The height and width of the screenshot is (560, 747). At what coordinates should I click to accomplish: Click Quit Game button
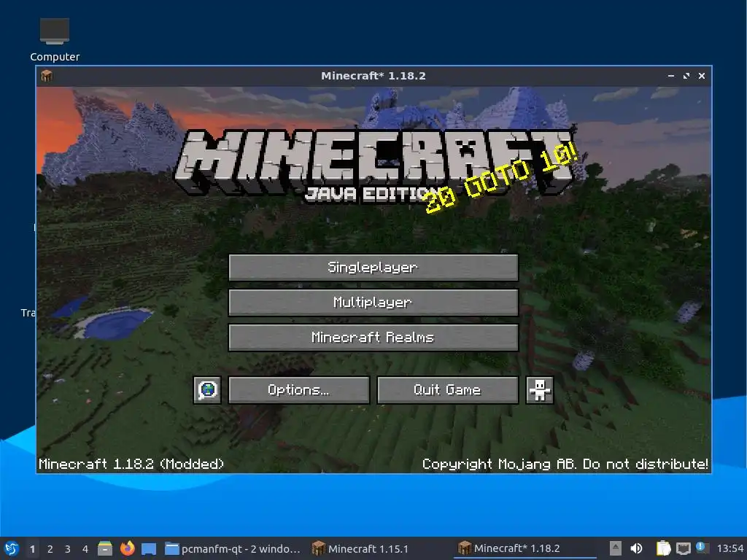point(447,390)
